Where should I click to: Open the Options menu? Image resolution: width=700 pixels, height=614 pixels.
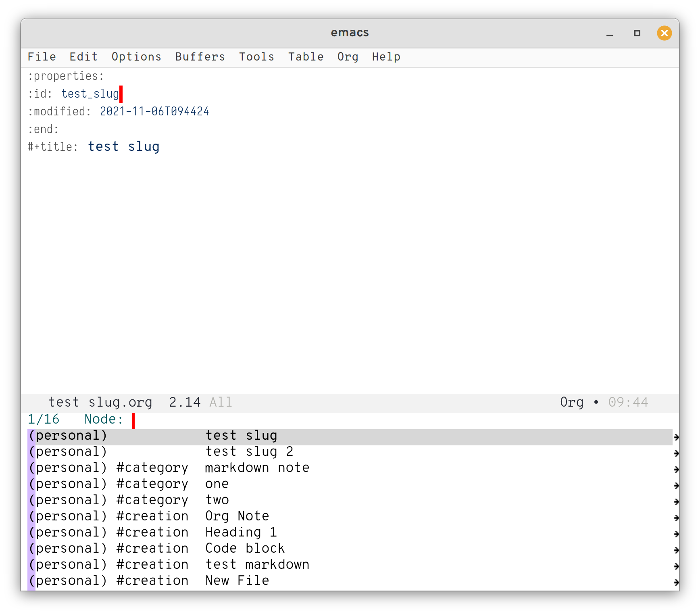point(136,56)
